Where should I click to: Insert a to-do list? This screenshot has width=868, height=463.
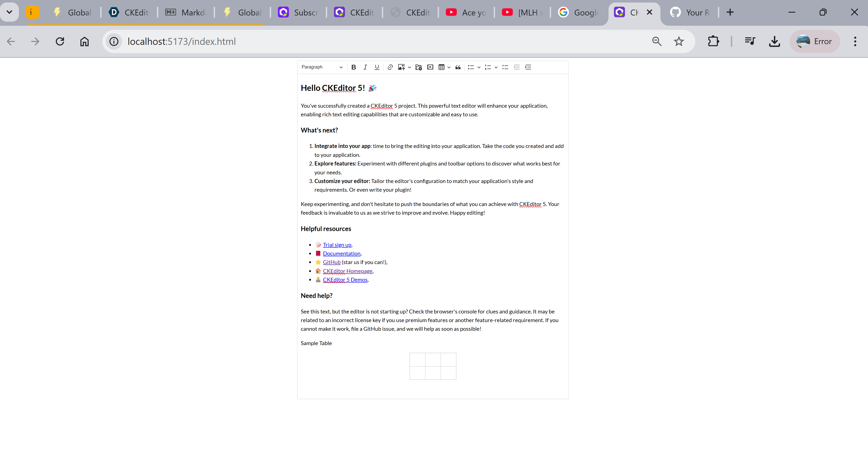coord(505,67)
